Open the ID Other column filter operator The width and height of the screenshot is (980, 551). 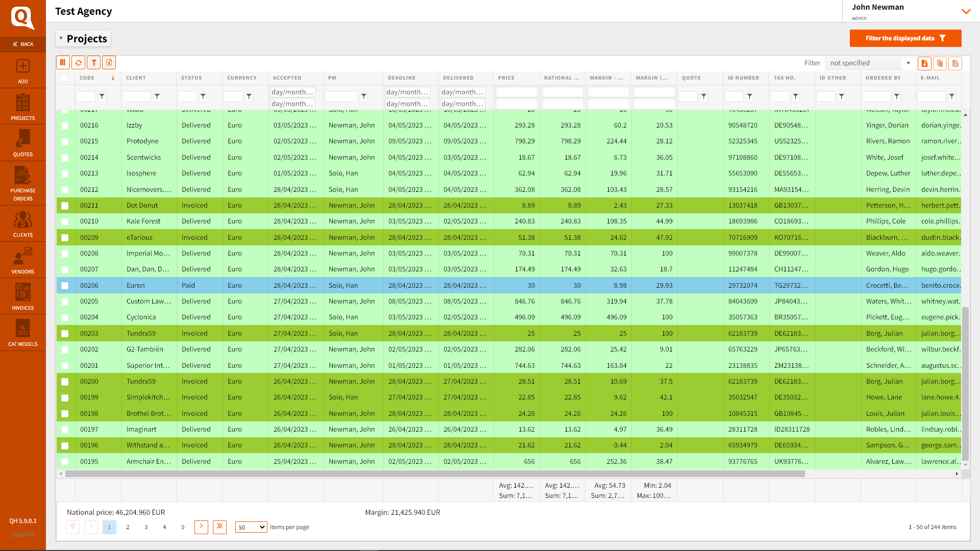coord(842,96)
